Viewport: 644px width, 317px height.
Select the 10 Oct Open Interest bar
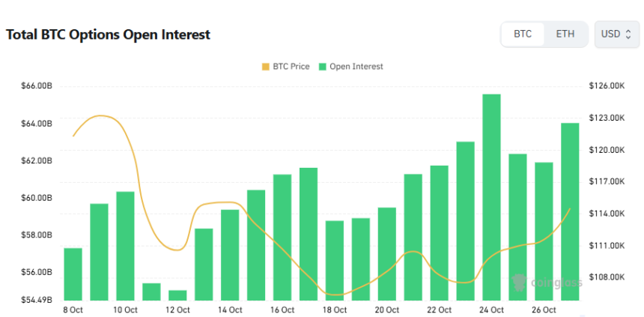(125, 246)
